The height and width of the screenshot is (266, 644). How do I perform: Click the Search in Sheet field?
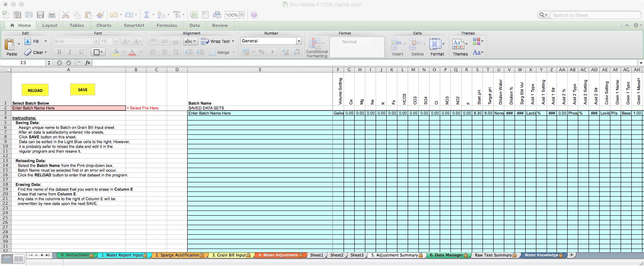(594, 15)
